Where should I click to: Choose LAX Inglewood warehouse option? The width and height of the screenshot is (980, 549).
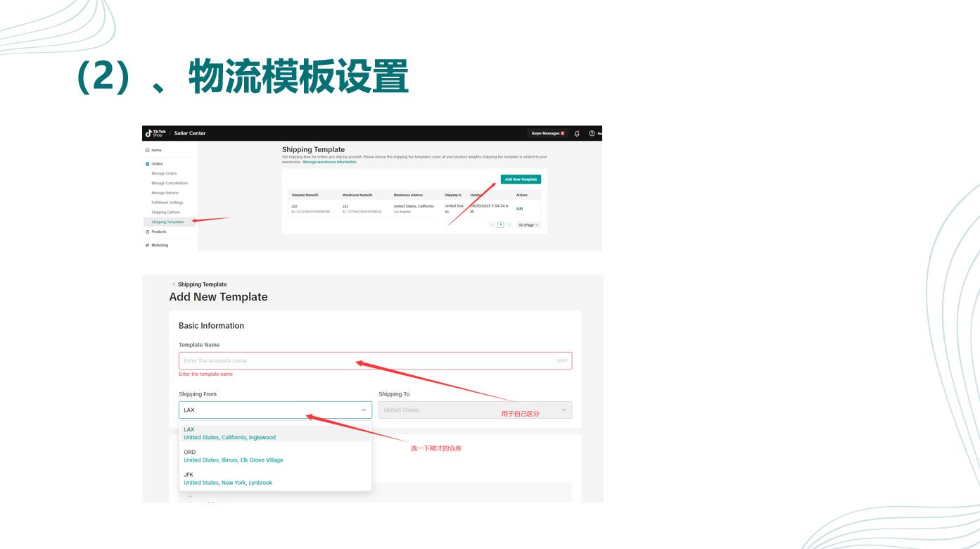(x=275, y=433)
